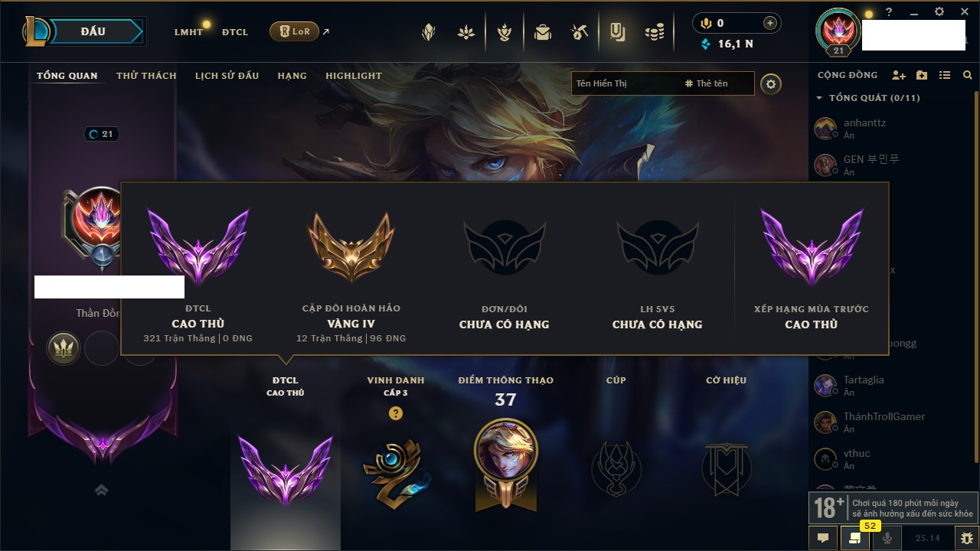Switch to the Lịch Sử Đấu tab
This screenshot has height=551, width=980.
click(x=227, y=76)
